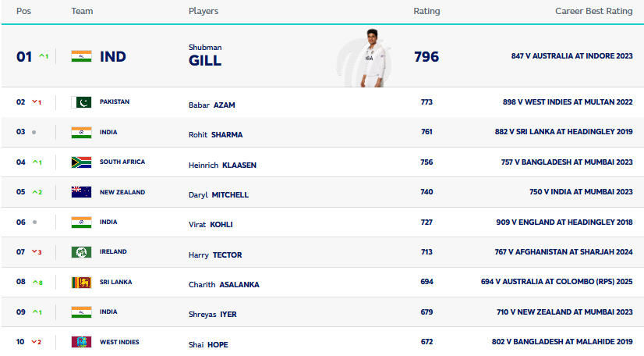Click the Sri Lanka flag icon
Viewport: 644px width, 356px height.
[x=81, y=282]
